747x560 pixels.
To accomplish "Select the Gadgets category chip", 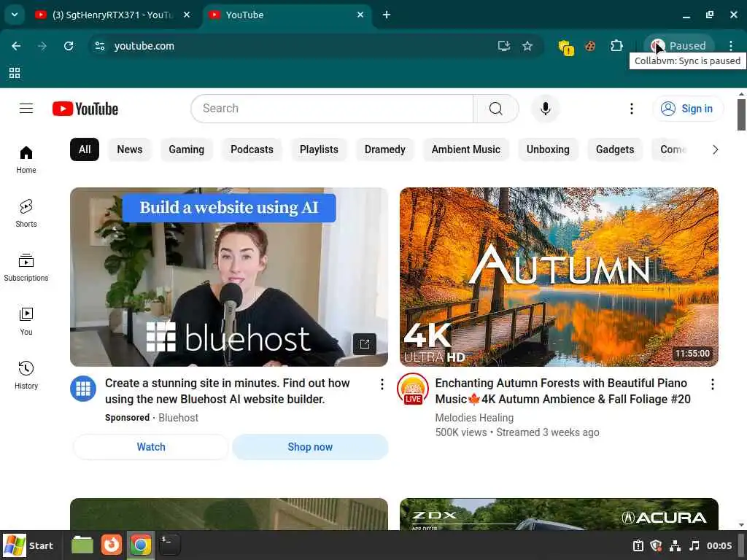I will pos(615,149).
